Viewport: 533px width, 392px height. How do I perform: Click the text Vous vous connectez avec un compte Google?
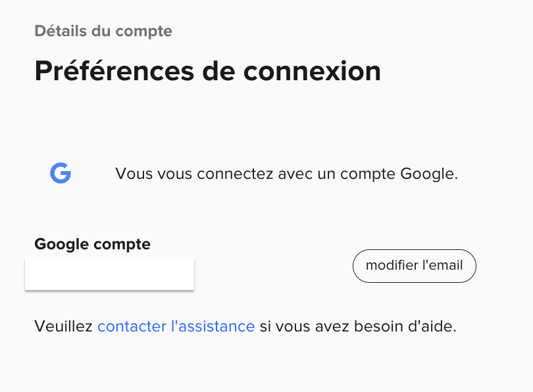[x=286, y=174]
